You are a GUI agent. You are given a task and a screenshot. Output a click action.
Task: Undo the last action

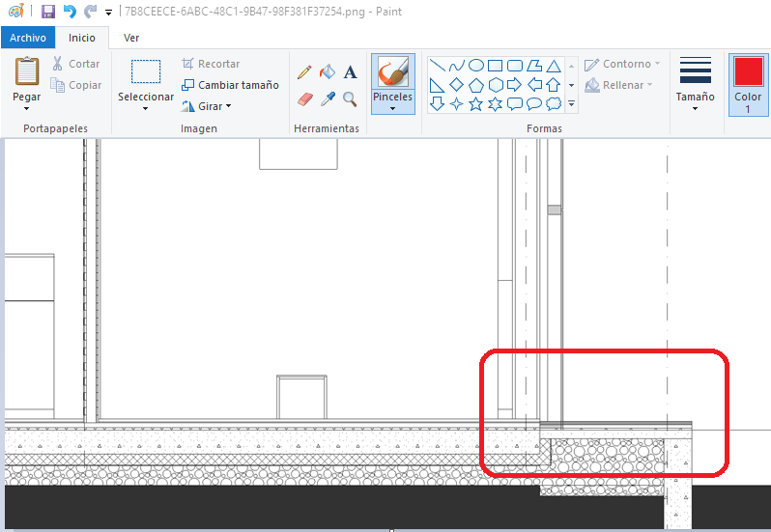(x=70, y=12)
